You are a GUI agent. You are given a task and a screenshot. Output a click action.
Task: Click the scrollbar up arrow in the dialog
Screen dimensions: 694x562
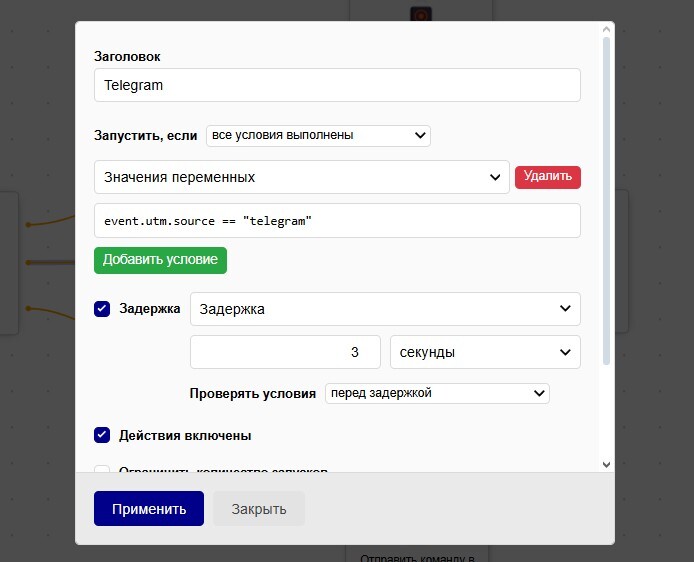(x=605, y=31)
